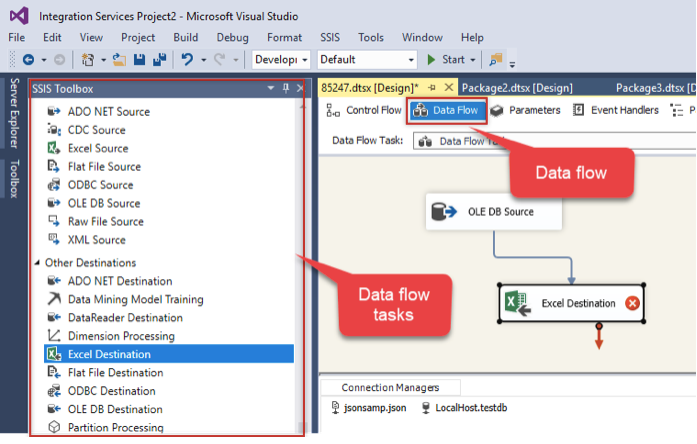Screen dimensions: 697x444
Task: Open the Default platform dropdown
Action: [366, 60]
